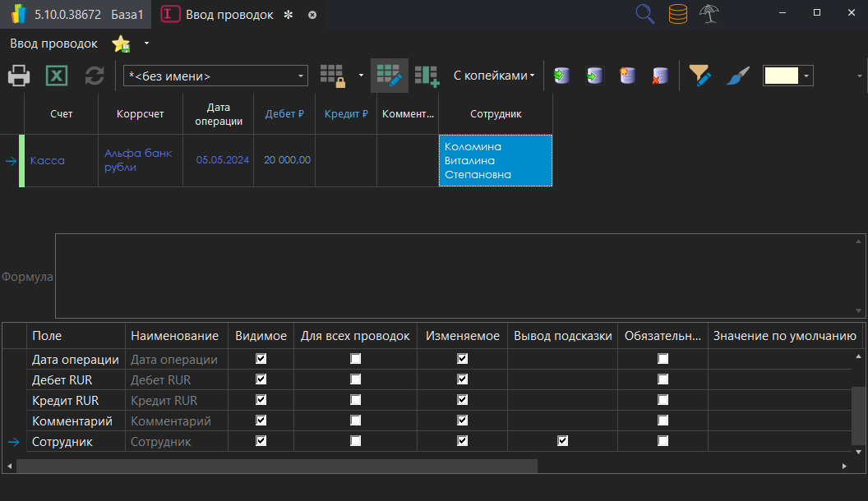Open the funnel filter tool

coord(699,76)
